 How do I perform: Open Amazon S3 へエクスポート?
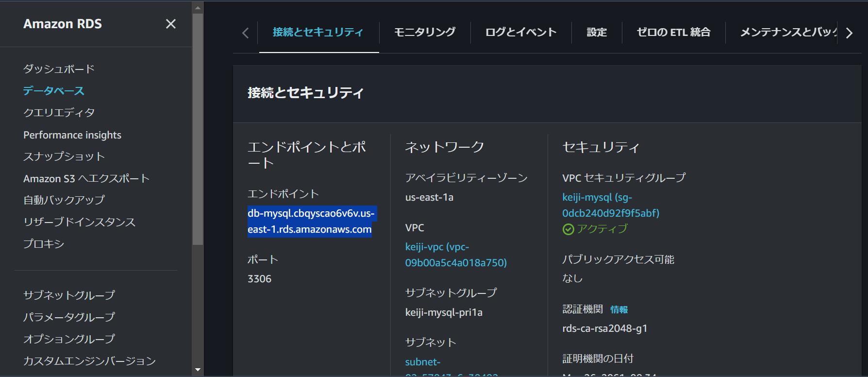click(x=86, y=178)
